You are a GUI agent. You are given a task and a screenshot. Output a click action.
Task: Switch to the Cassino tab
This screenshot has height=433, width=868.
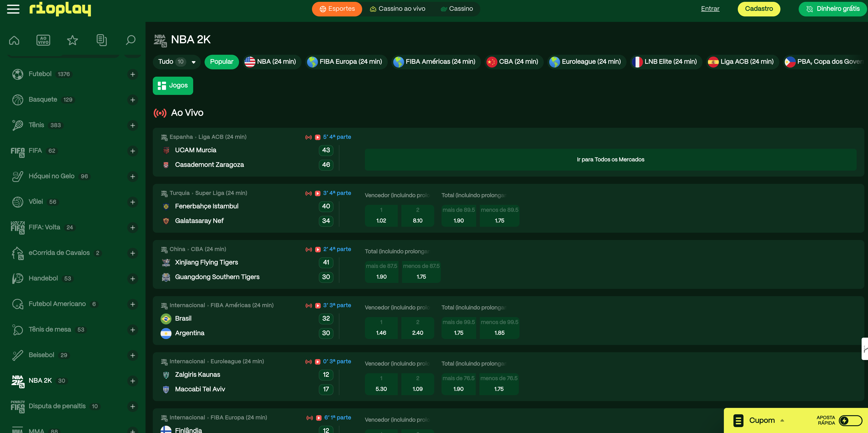click(457, 9)
